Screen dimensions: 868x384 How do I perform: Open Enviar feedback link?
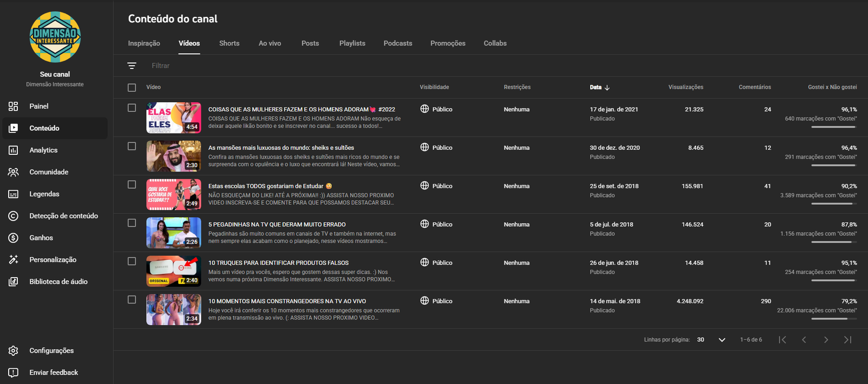[53, 373]
